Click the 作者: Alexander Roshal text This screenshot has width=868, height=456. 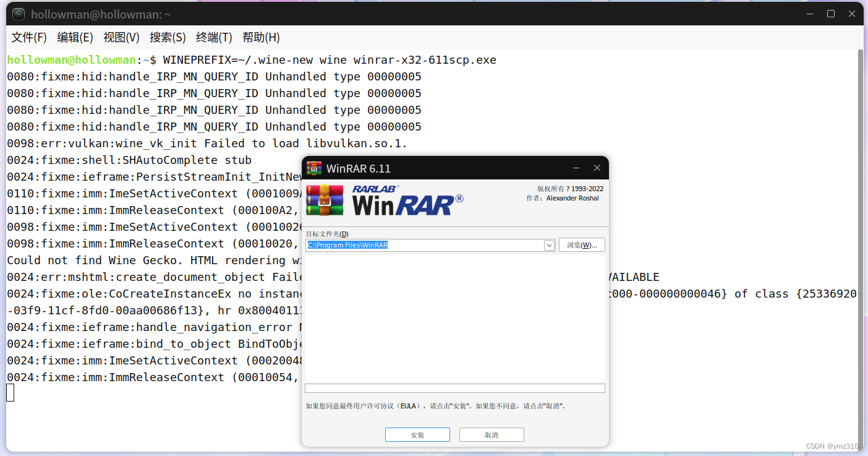coord(563,199)
